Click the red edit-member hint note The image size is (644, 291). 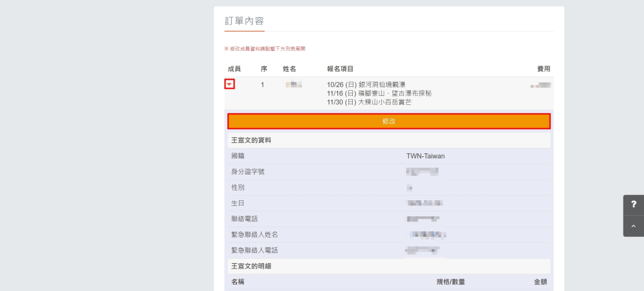pyautogui.click(x=265, y=49)
